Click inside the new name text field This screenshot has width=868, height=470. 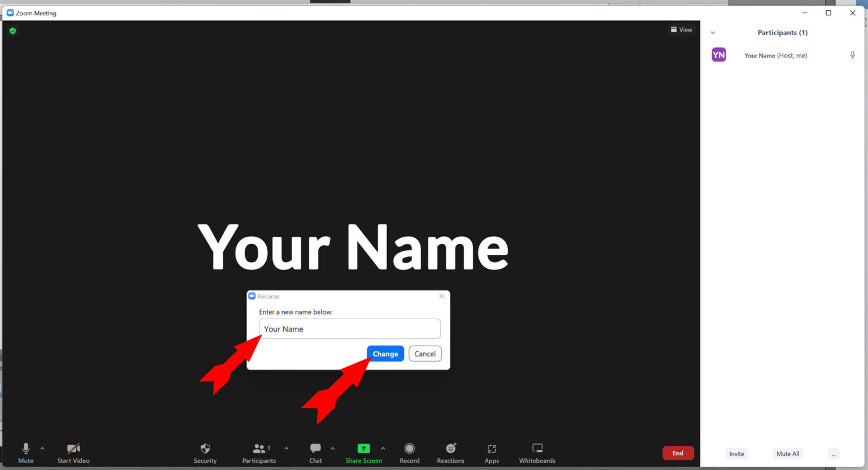(349, 328)
